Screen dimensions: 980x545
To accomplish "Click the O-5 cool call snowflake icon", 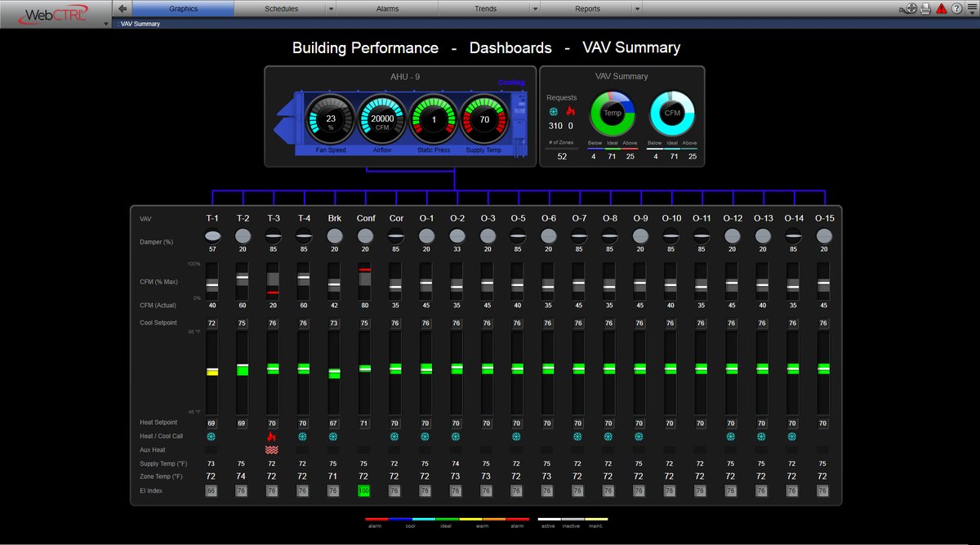I will coord(518,437).
